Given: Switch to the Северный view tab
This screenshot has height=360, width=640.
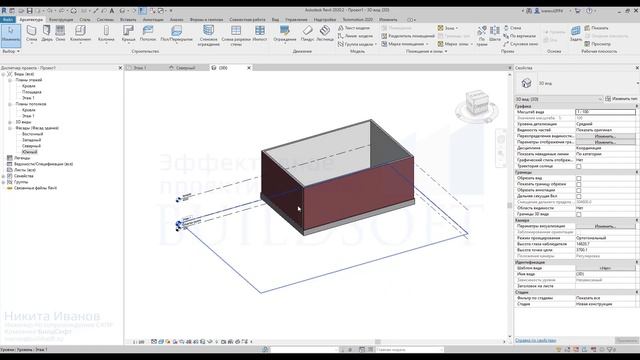Looking at the screenshot, I should click(186, 68).
